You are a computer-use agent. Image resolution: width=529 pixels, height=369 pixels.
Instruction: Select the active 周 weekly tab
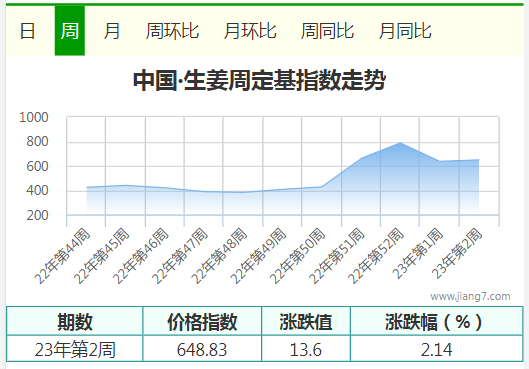[69, 31]
